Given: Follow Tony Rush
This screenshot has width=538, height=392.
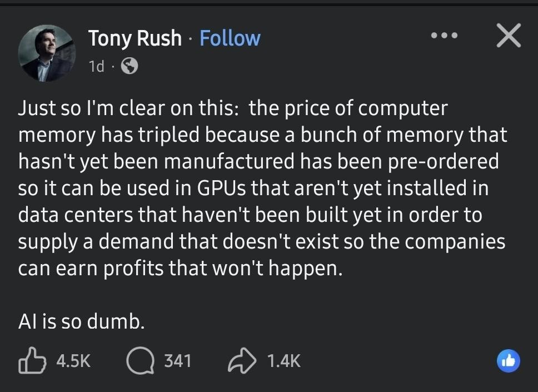Looking at the screenshot, I should pyautogui.click(x=230, y=38).
